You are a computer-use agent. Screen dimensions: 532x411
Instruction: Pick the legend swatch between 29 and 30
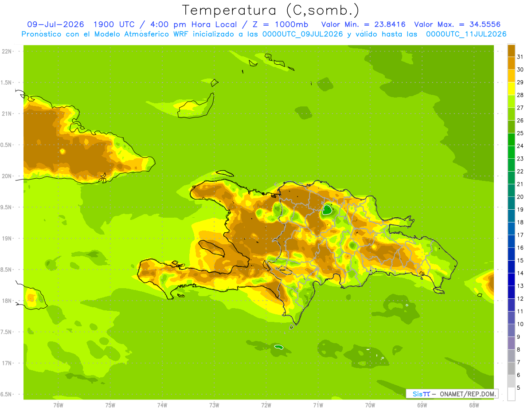click(511, 76)
